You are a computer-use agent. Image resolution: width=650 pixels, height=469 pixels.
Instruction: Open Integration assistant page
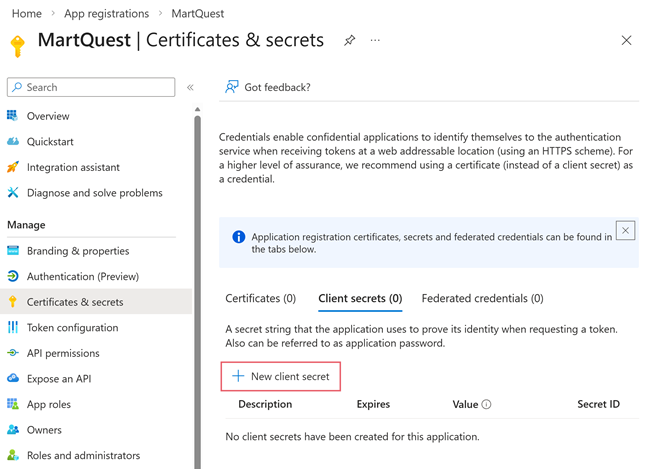coord(73,167)
